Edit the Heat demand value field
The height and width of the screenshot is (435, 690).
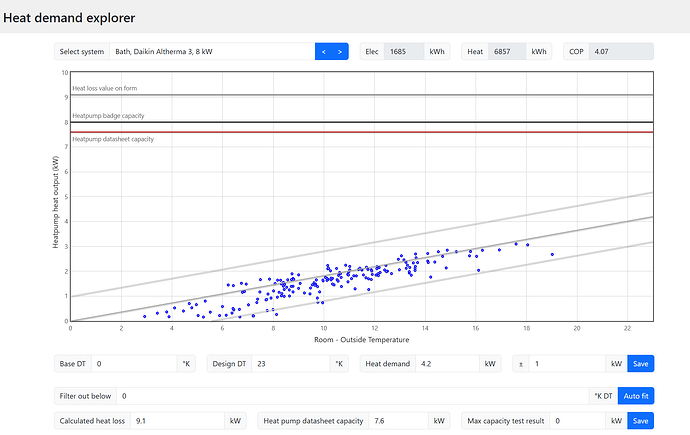[x=447, y=364]
